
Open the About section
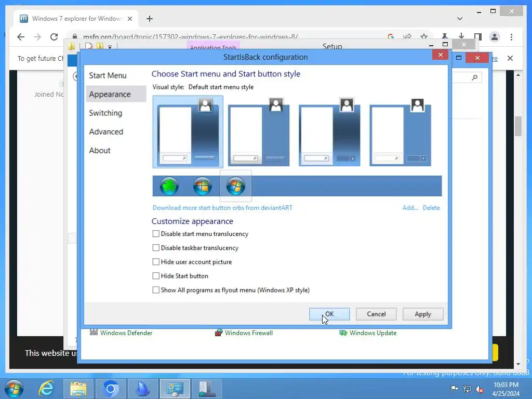point(100,150)
